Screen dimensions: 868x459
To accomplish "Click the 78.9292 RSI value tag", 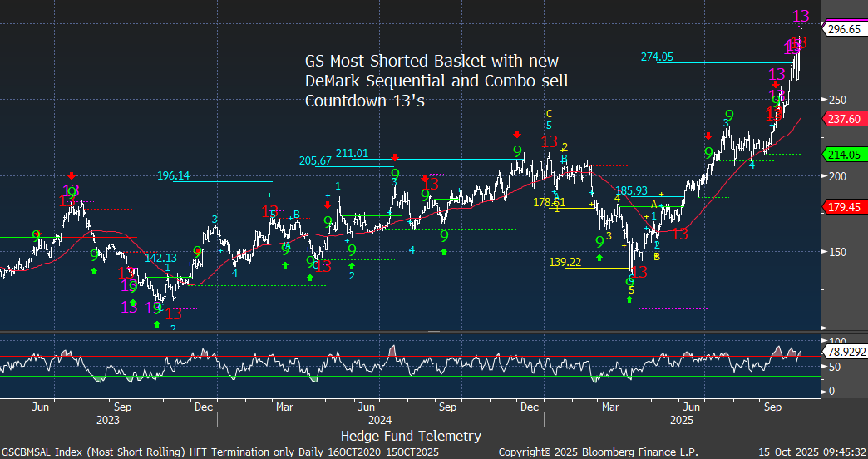I will [844, 354].
